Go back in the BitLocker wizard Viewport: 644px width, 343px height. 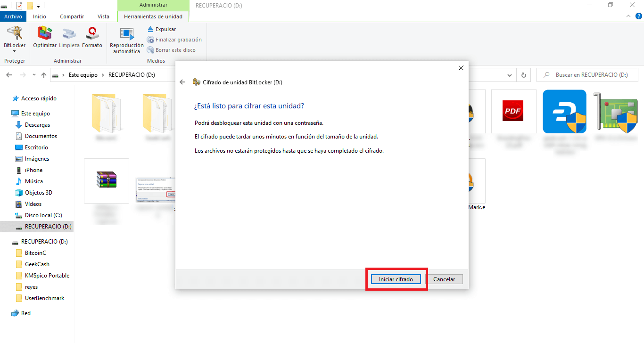pyautogui.click(x=183, y=82)
